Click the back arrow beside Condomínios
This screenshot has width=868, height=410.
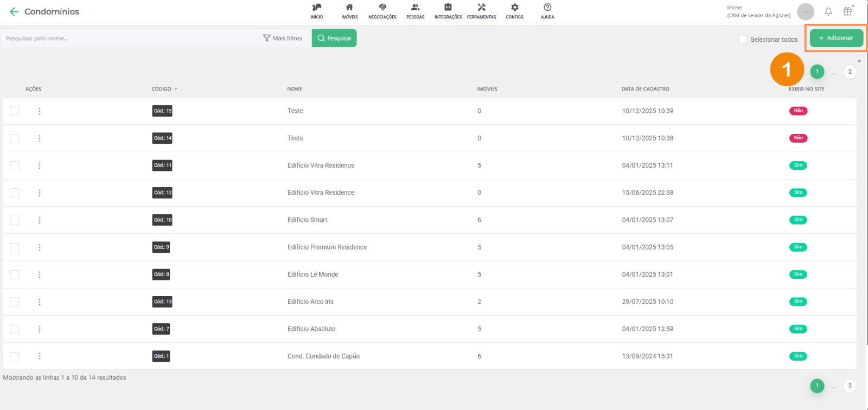[14, 11]
